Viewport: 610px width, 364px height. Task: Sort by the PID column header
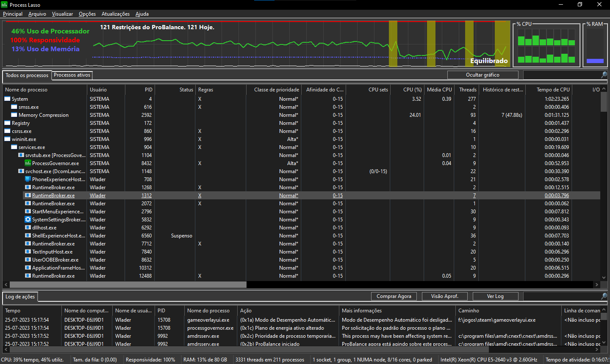coord(140,90)
